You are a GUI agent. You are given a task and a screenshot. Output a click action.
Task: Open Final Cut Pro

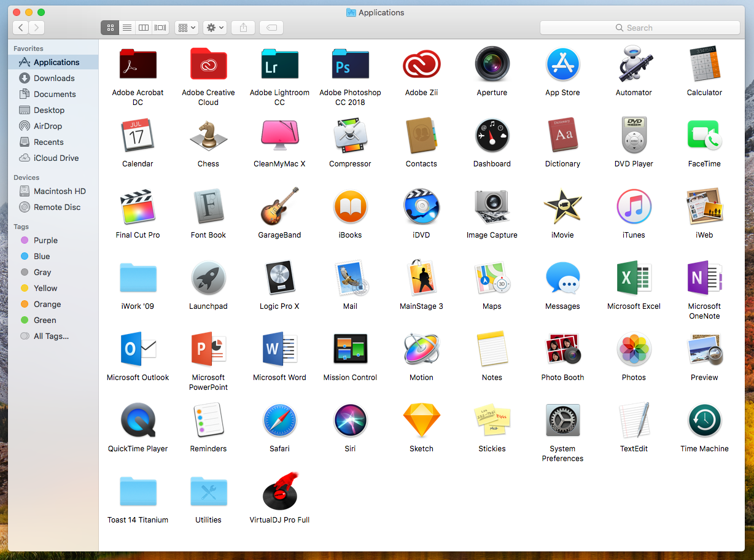click(x=138, y=206)
